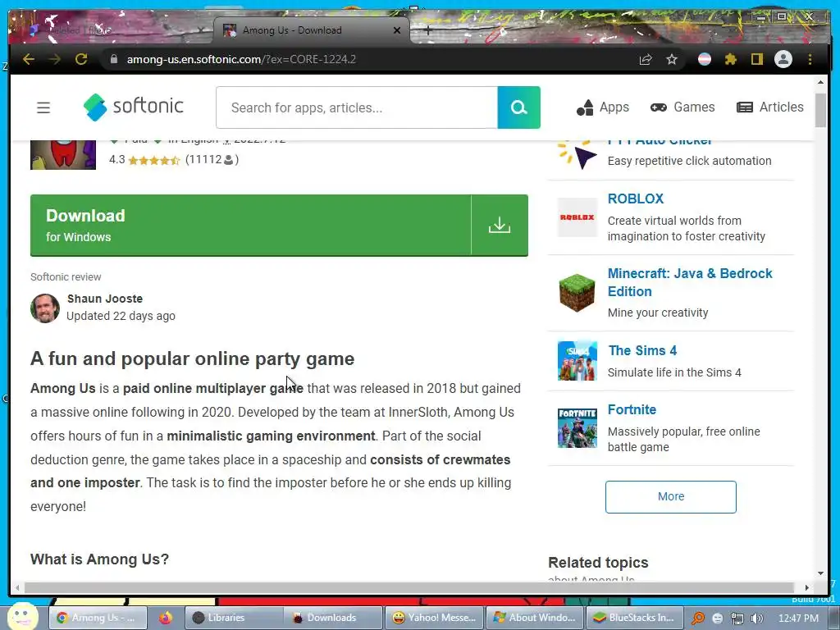This screenshot has width=840, height=630.
Task: Open the ROBLOX link
Action: (636, 199)
